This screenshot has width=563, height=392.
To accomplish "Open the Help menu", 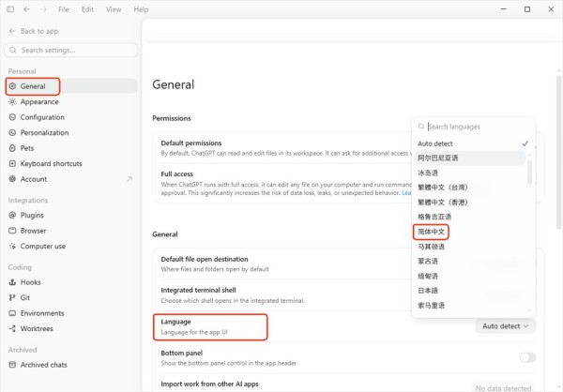I will pyautogui.click(x=141, y=9).
